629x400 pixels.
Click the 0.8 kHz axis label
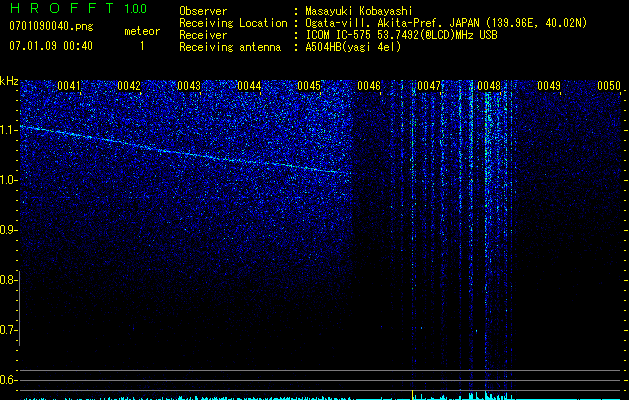(8, 280)
